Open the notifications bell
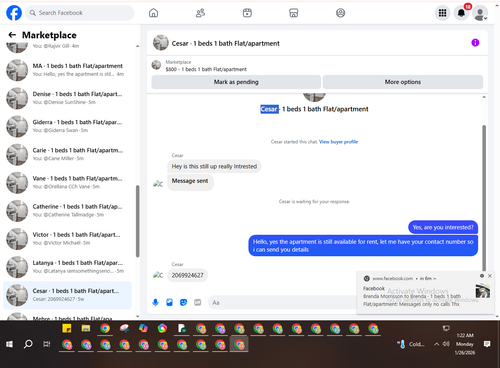500x368 pixels. pyautogui.click(x=461, y=13)
